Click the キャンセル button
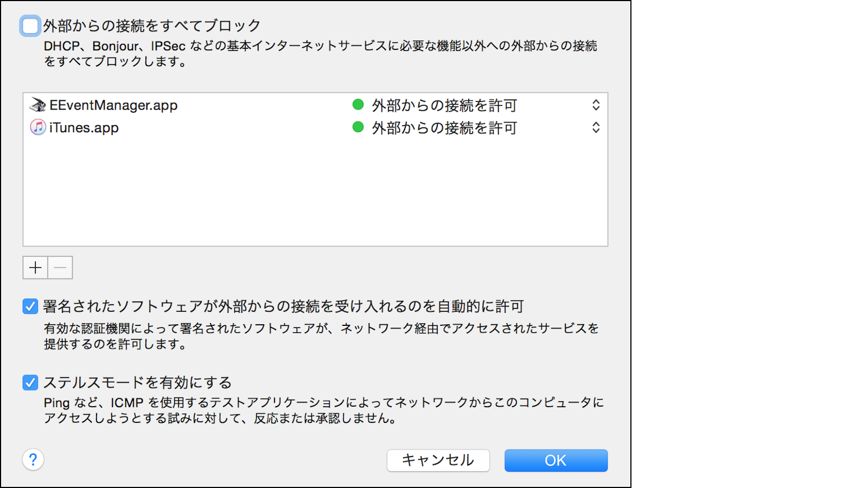Screen dimensions: 868x488 [x=438, y=460]
